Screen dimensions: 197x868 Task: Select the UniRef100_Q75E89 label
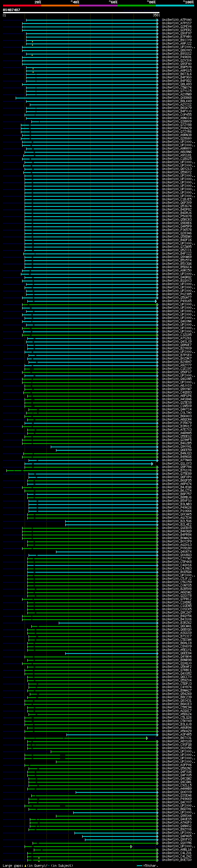176,474
